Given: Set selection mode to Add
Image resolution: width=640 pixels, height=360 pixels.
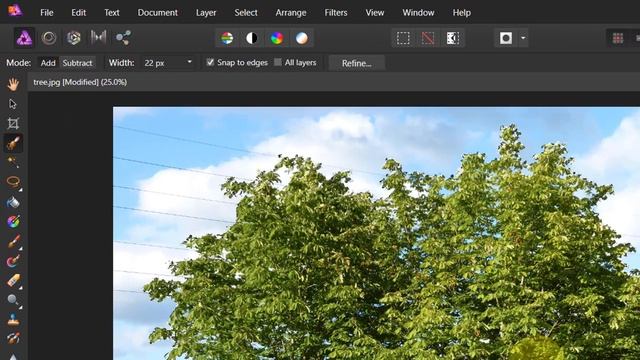Looking at the screenshot, I should click(x=48, y=63).
